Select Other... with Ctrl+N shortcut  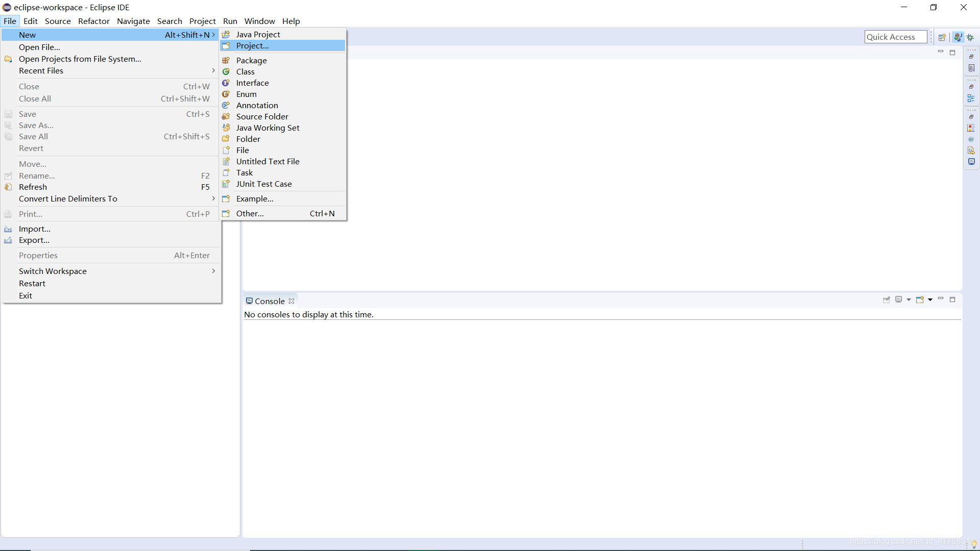(250, 214)
